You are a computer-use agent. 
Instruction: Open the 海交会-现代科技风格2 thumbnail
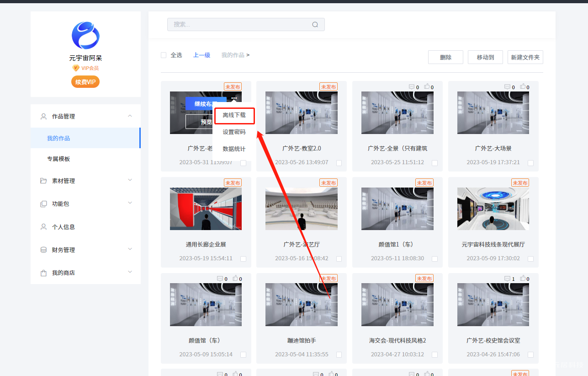(x=397, y=305)
